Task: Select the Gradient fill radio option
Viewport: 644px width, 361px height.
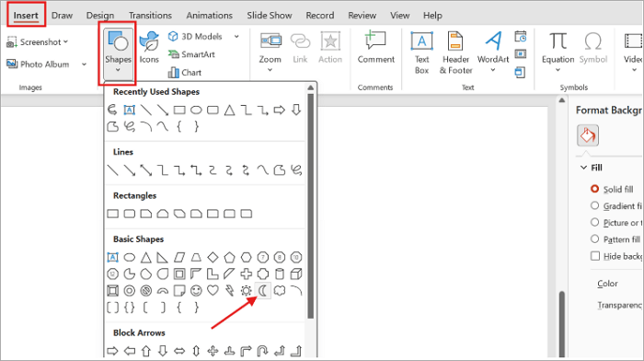Action: 594,205
